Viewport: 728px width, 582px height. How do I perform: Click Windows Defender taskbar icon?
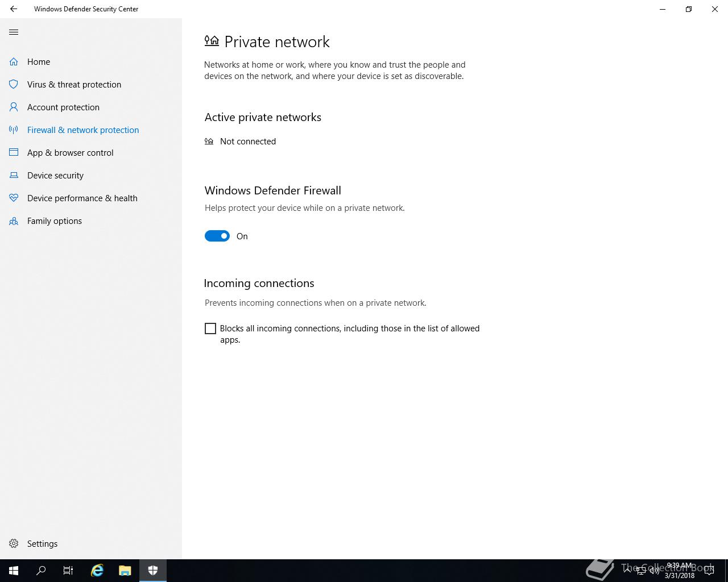[x=153, y=571]
